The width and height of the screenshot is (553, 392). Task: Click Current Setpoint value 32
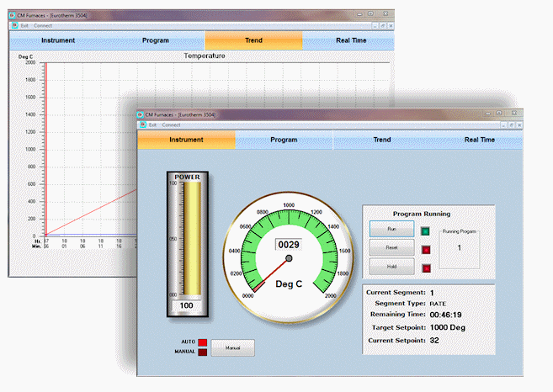point(434,341)
